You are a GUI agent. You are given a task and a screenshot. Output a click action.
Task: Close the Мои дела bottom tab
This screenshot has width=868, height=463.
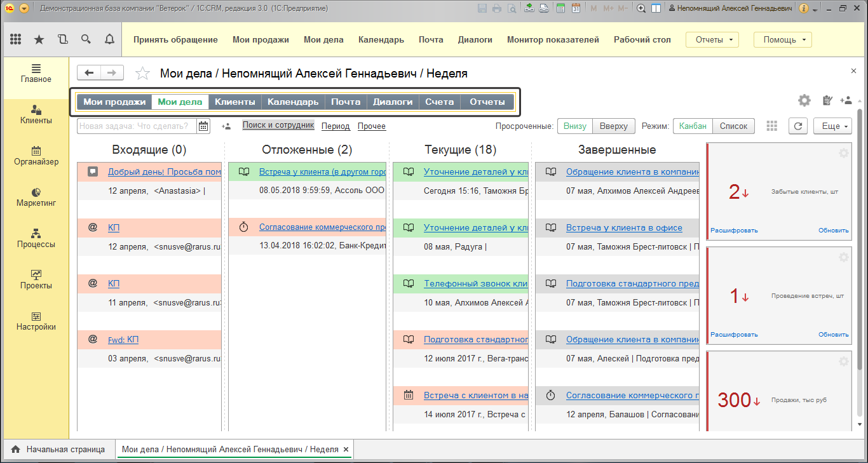pyautogui.click(x=346, y=450)
